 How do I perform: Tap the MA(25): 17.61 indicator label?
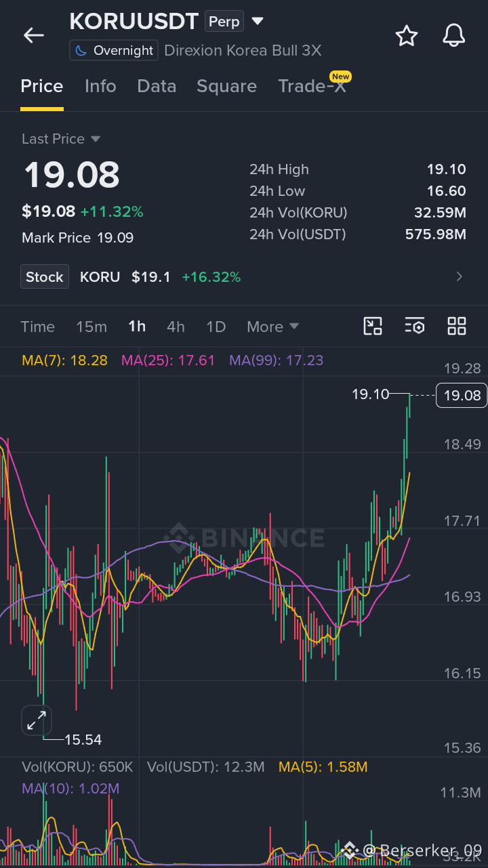click(x=168, y=360)
